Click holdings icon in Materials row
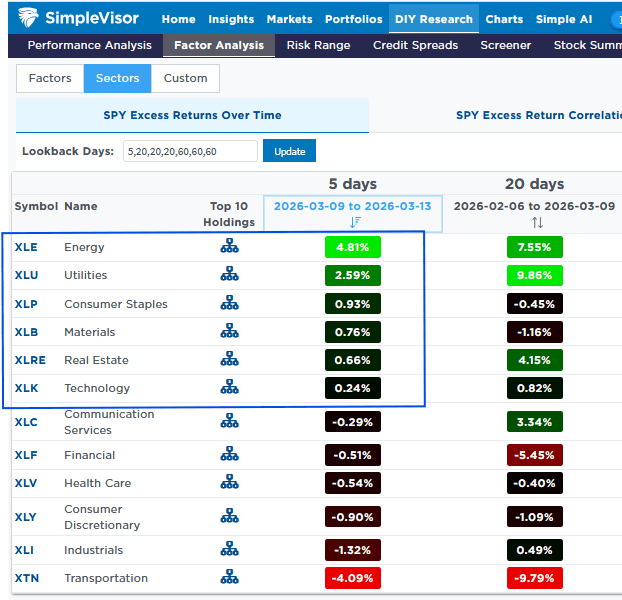 point(230,332)
